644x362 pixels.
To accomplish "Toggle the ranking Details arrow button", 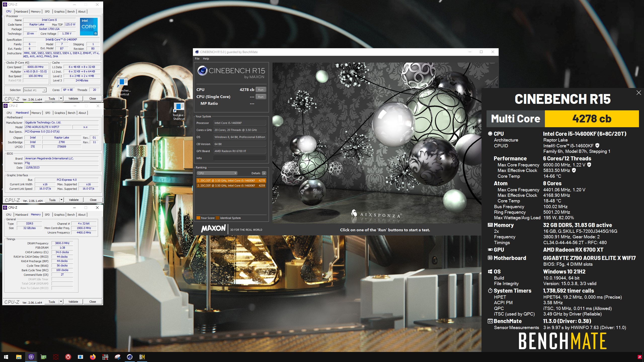I will click(x=264, y=173).
